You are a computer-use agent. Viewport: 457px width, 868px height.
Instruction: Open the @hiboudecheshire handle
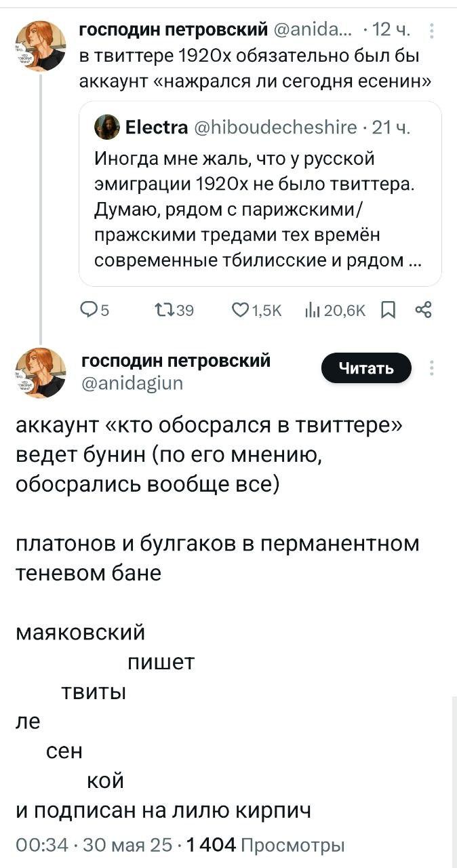(x=275, y=126)
